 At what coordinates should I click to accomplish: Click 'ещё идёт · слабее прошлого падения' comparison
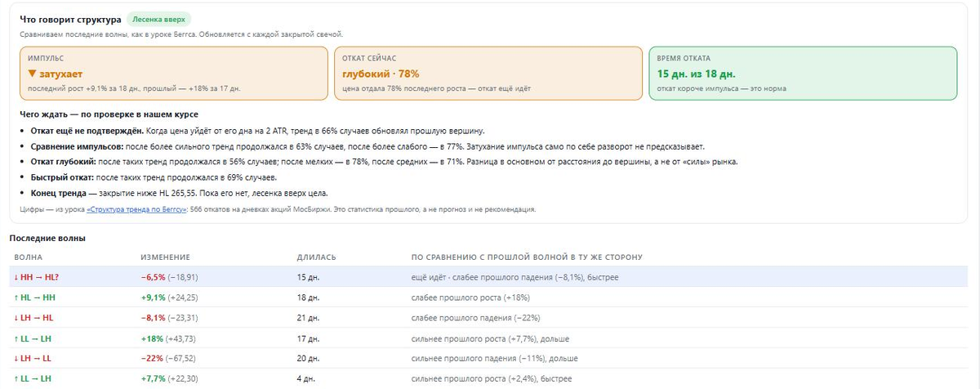click(514, 277)
